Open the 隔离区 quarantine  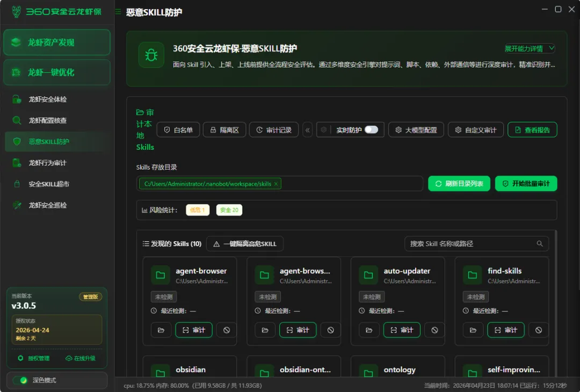pos(224,130)
